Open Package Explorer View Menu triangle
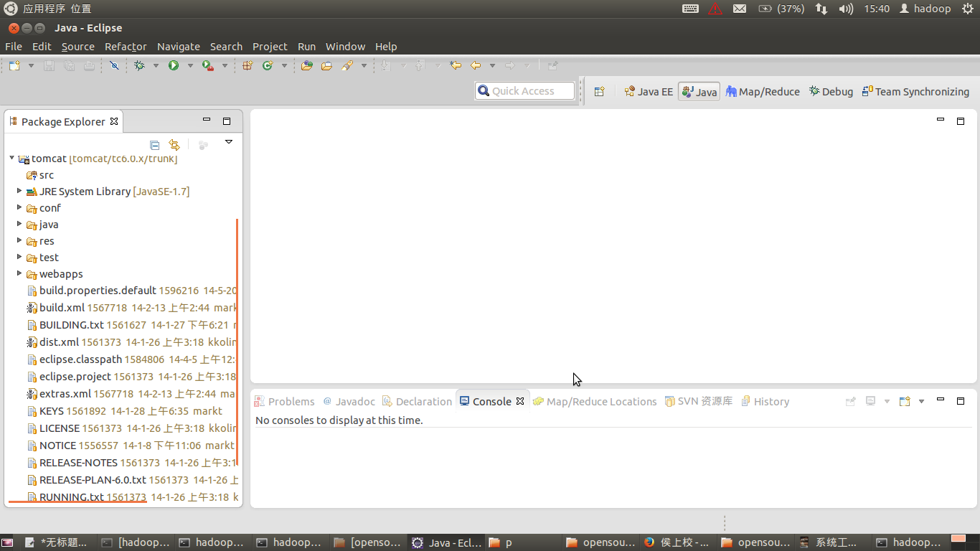The height and width of the screenshot is (551, 980). coord(229,142)
